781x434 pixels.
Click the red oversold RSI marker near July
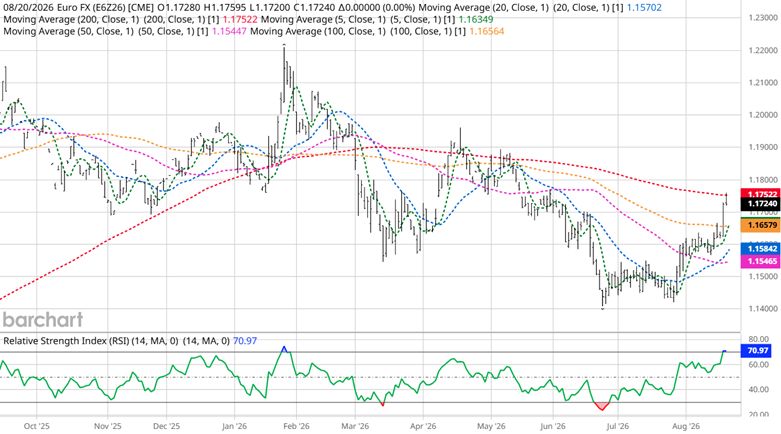602,406
